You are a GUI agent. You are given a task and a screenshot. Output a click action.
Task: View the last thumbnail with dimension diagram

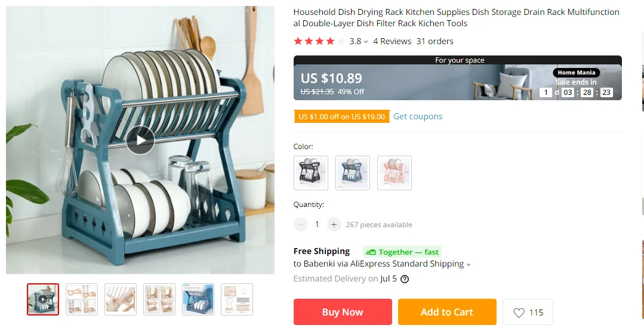pos(237,299)
